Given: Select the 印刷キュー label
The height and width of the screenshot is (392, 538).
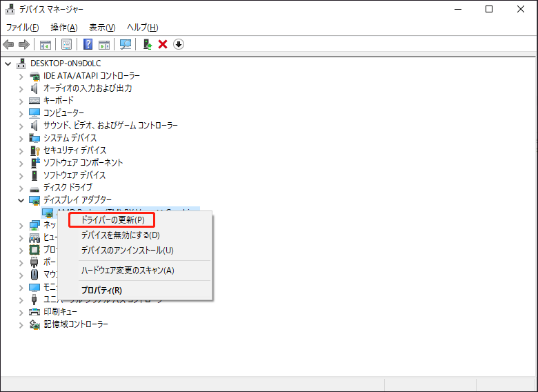Looking at the screenshot, I should [x=60, y=312].
